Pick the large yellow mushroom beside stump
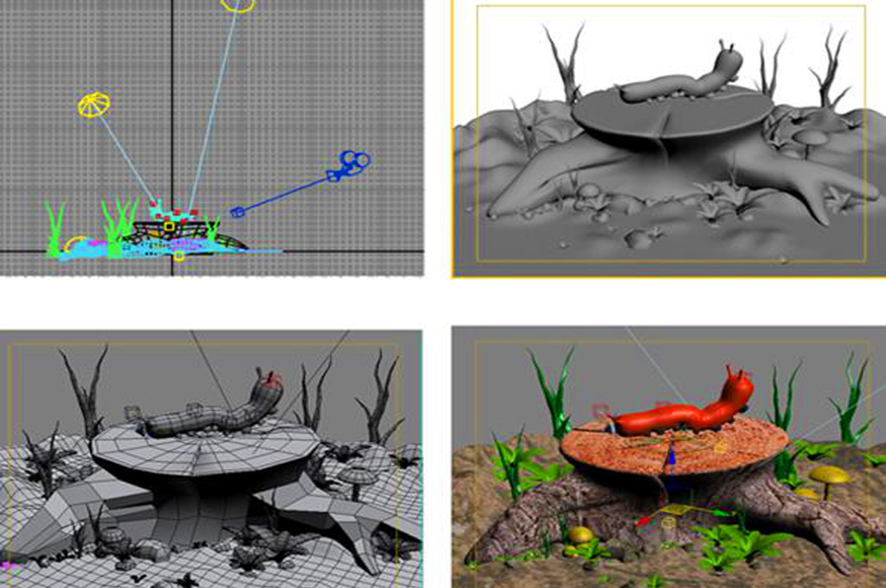Image resolution: width=886 pixels, height=588 pixels. [x=829, y=477]
